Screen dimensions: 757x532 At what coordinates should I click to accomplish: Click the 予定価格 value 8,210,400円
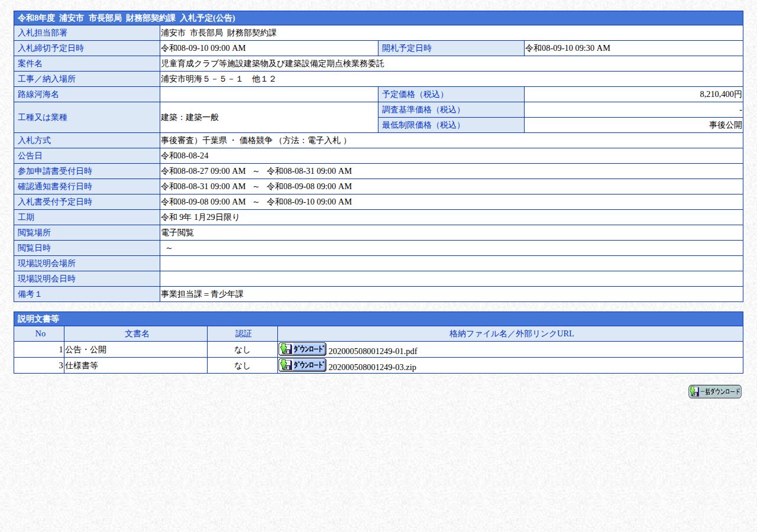tap(720, 95)
